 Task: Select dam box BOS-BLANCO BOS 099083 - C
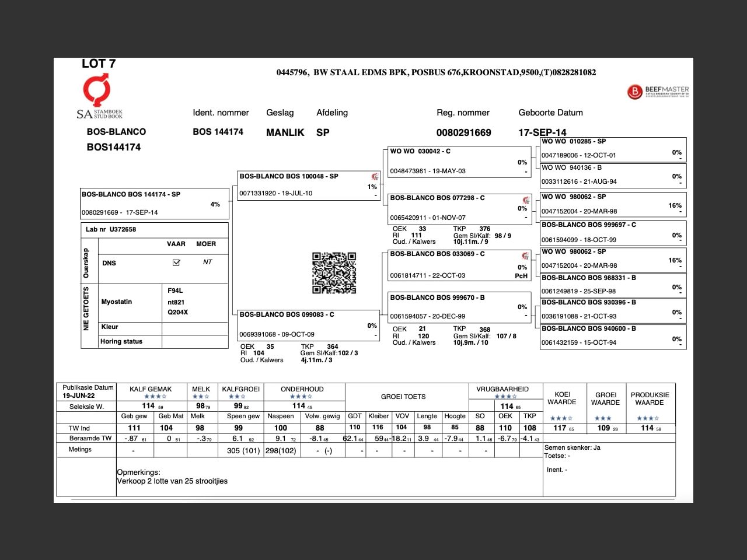[x=308, y=324]
